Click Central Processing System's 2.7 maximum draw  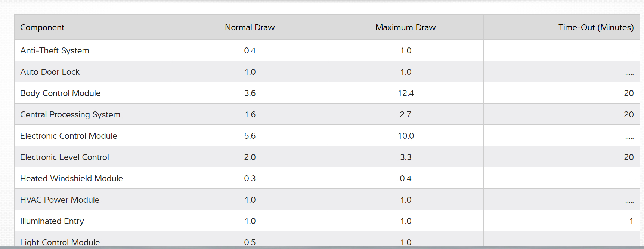[x=405, y=114]
